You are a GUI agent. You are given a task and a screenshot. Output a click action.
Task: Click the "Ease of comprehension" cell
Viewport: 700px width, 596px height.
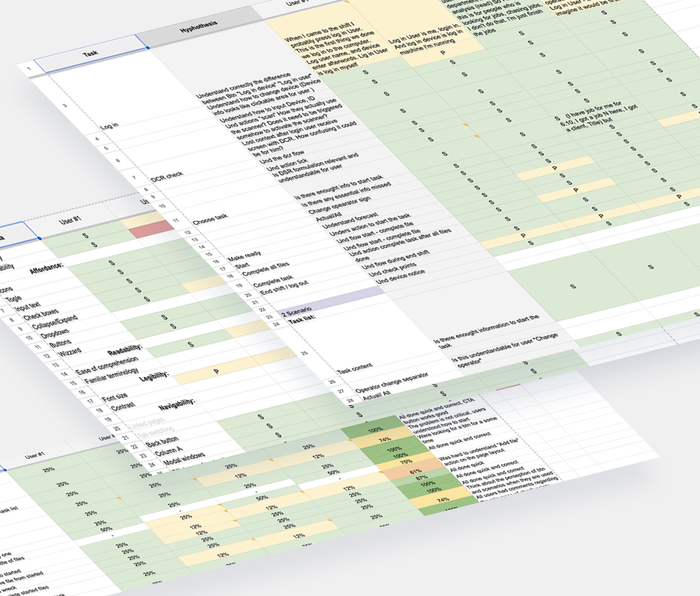[x=107, y=365]
